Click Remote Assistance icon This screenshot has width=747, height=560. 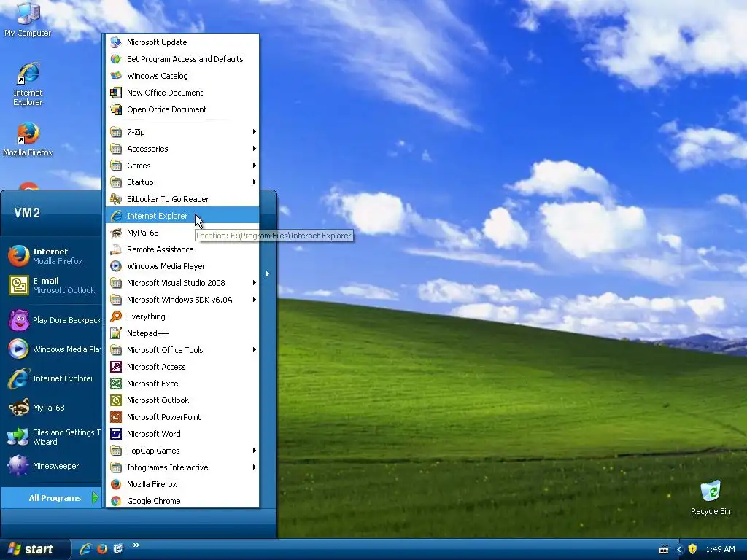116,249
